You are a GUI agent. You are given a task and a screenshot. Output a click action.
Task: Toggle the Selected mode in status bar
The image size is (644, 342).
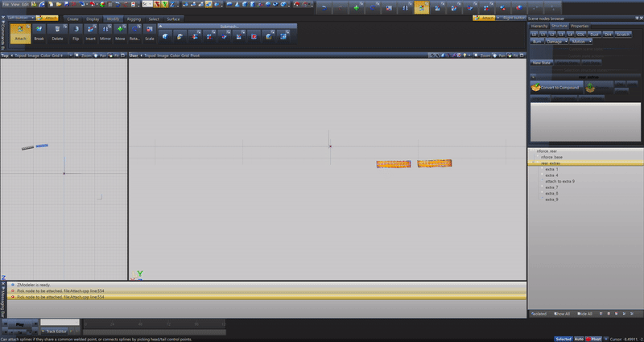[563, 339]
